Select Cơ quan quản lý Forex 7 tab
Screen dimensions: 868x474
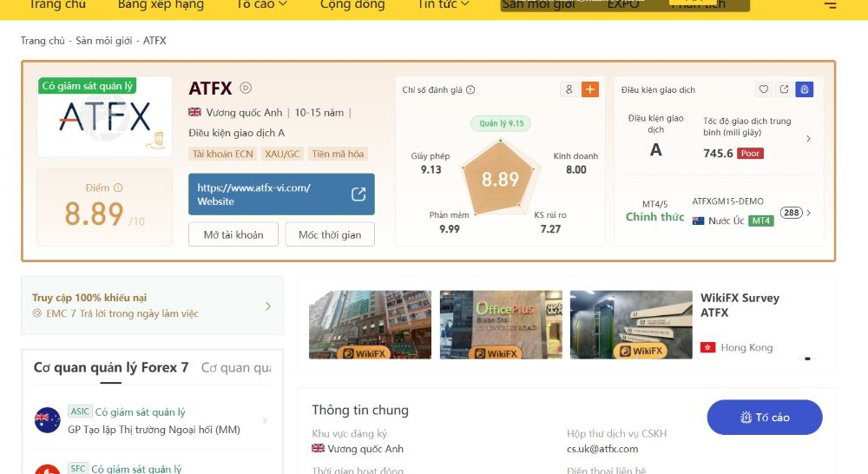[111, 368]
